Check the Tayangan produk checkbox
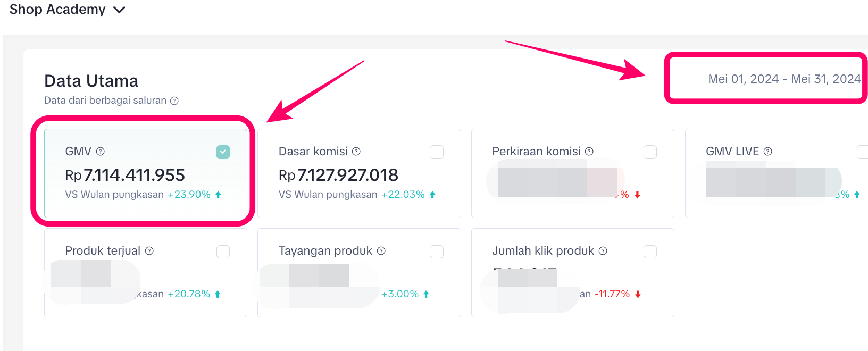868x351 pixels. (437, 252)
